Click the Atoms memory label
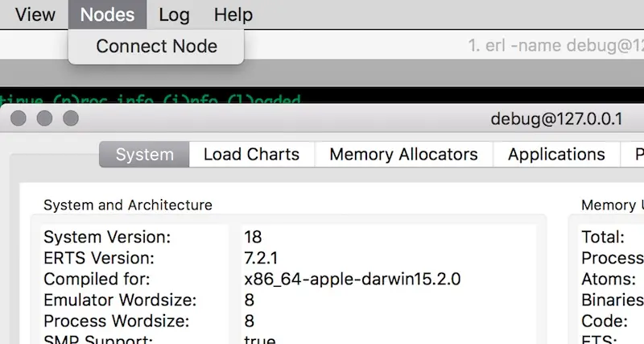The image size is (644, 344). (x=609, y=279)
